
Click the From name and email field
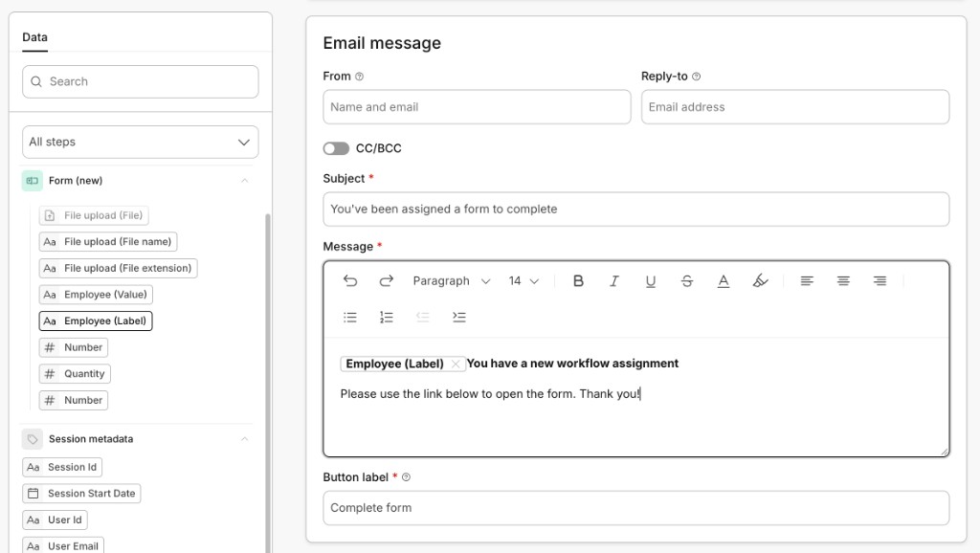pyautogui.click(x=477, y=107)
